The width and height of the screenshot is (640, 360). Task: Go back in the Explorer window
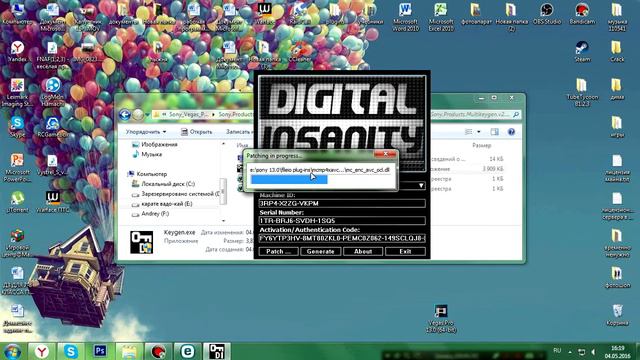pyautogui.click(x=125, y=115)
